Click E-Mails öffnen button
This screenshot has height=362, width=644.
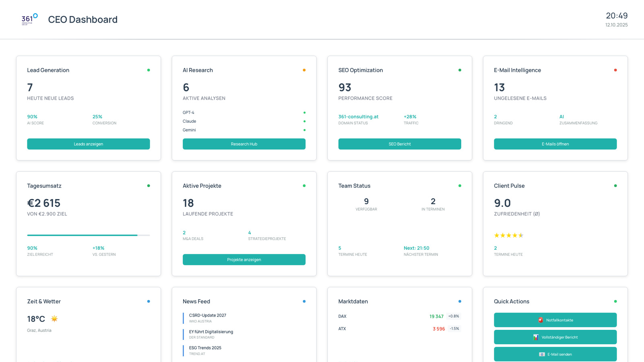pos(555,144)
